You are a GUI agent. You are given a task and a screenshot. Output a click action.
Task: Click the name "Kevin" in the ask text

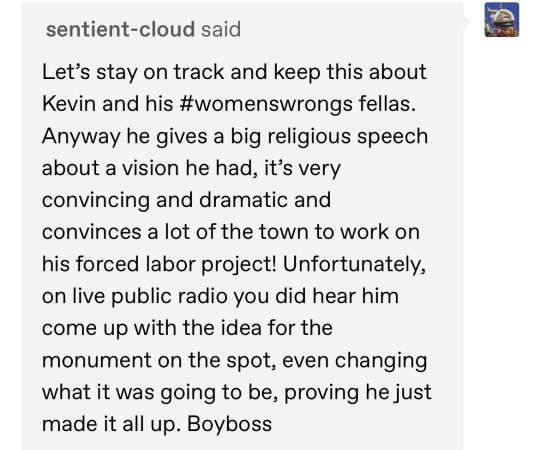69,104
